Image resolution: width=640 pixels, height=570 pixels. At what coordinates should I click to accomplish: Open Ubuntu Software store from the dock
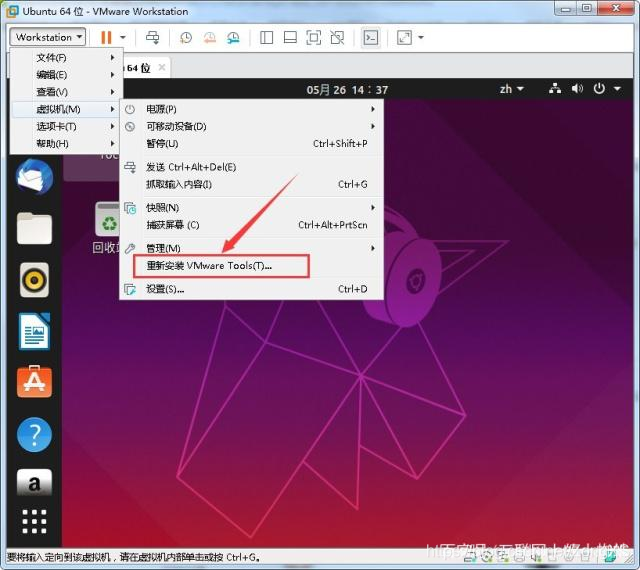coord(35,382)
